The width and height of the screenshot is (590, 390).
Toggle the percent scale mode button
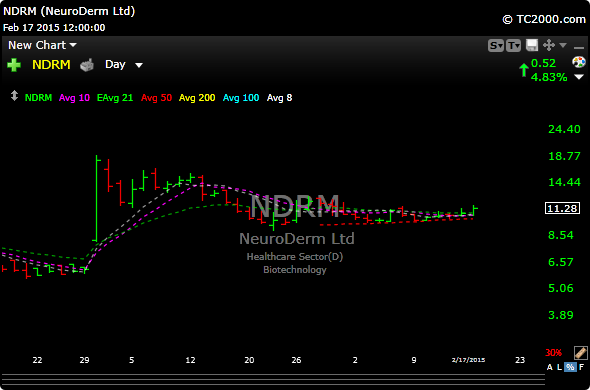coord(570,367)
